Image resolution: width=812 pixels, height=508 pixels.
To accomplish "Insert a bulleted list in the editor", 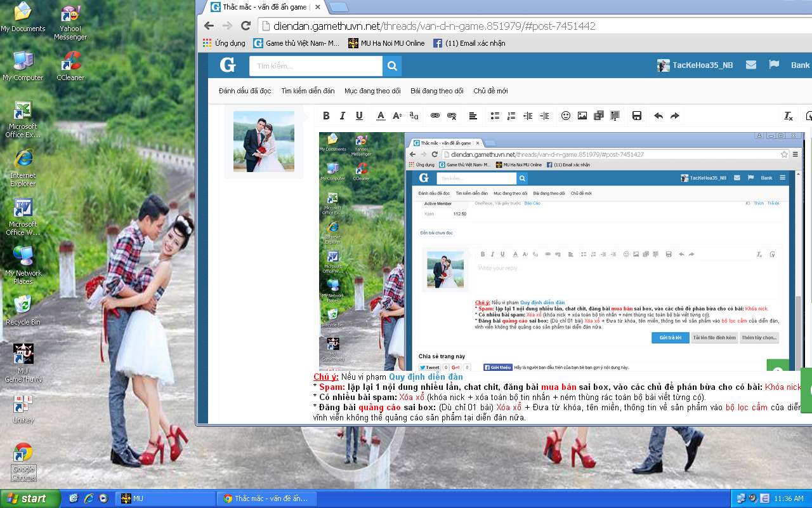I will 495,116.
